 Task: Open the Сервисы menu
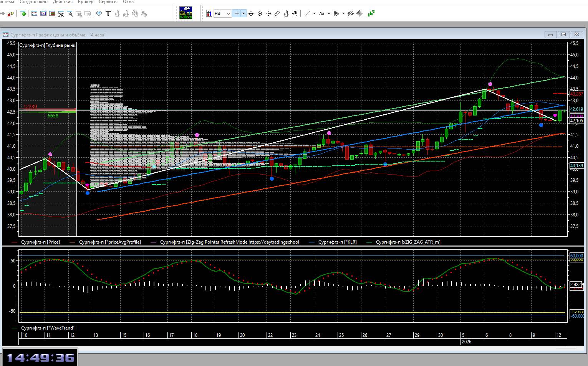(108, 2)
